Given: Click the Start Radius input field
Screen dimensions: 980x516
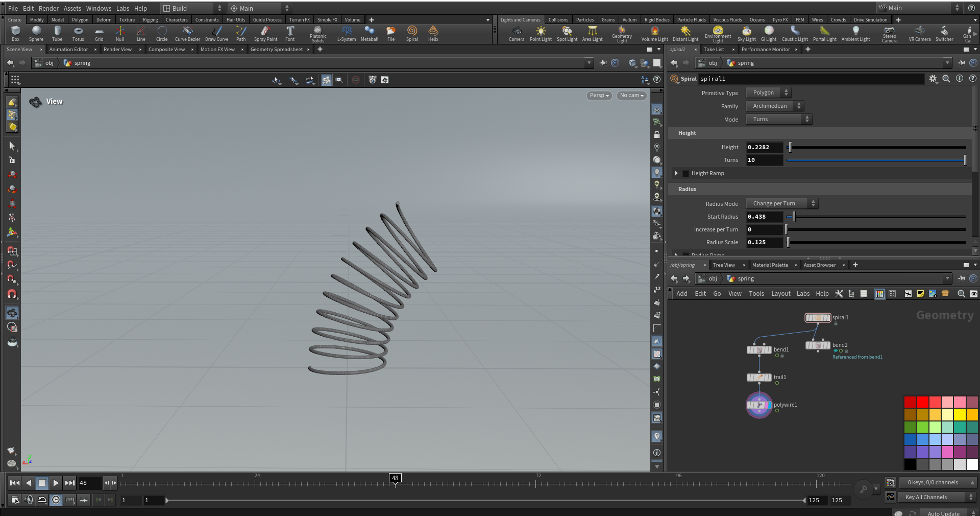Looking at the screenshot, I should [x=764, y=217].
